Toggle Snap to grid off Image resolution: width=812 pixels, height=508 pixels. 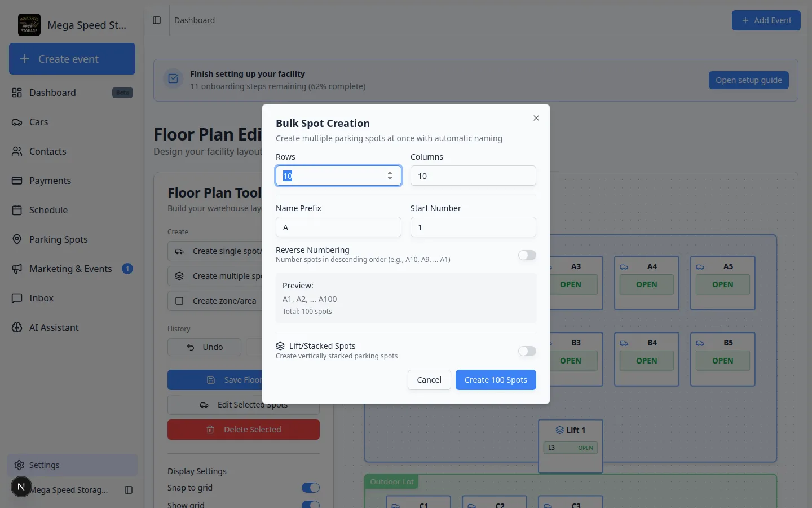point(311,488)
